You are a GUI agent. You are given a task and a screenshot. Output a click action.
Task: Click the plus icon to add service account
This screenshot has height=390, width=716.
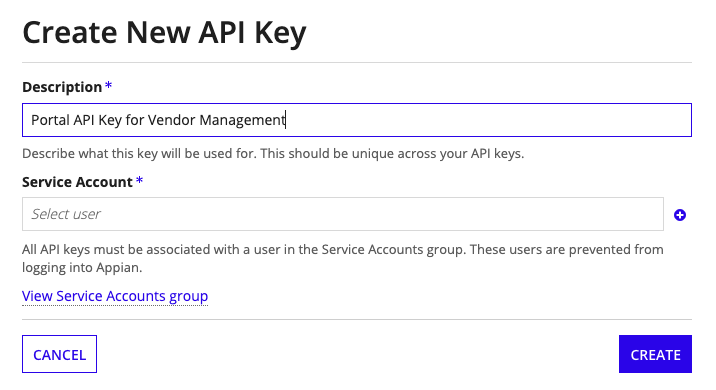pyautogui.click(x=679, y=215)
